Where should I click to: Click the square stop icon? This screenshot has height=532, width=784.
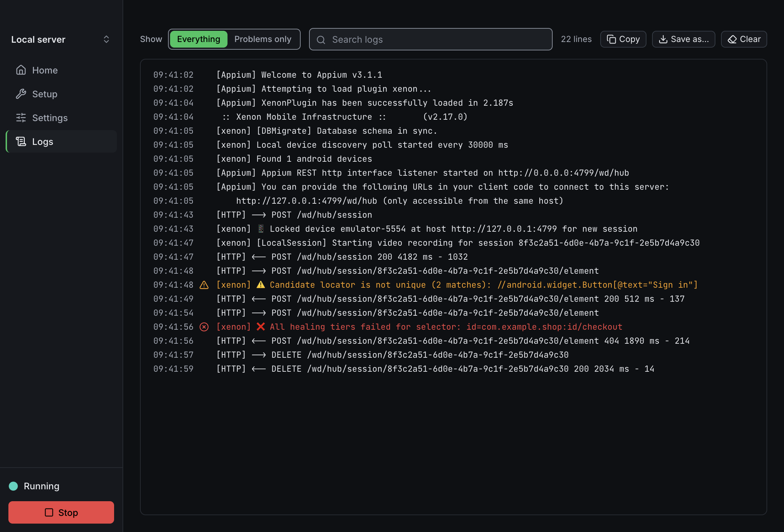pos(49,512)
